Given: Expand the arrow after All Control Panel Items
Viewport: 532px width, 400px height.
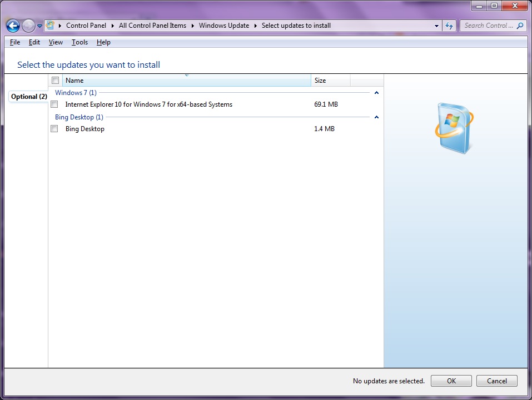Looking at the screenshot, I should pyautogui.click(x=193, y=26).
